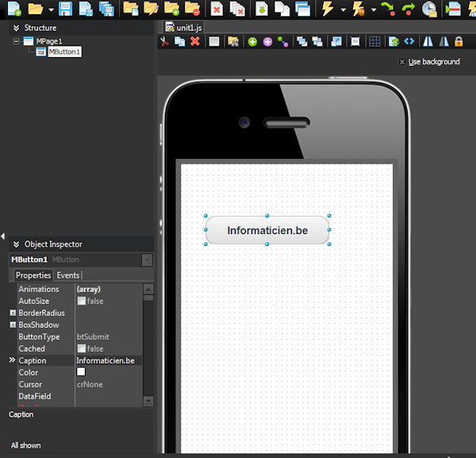Viewport: 476px width, 458px height.
Task: Click the green plus add icon
Action: coord(252,41)
